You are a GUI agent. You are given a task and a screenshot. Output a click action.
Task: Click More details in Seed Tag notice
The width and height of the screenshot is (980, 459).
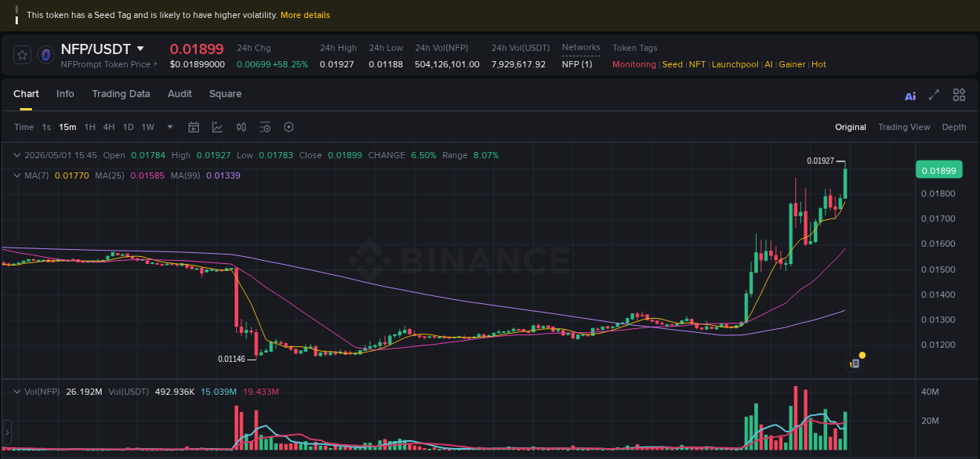(305, 15)
